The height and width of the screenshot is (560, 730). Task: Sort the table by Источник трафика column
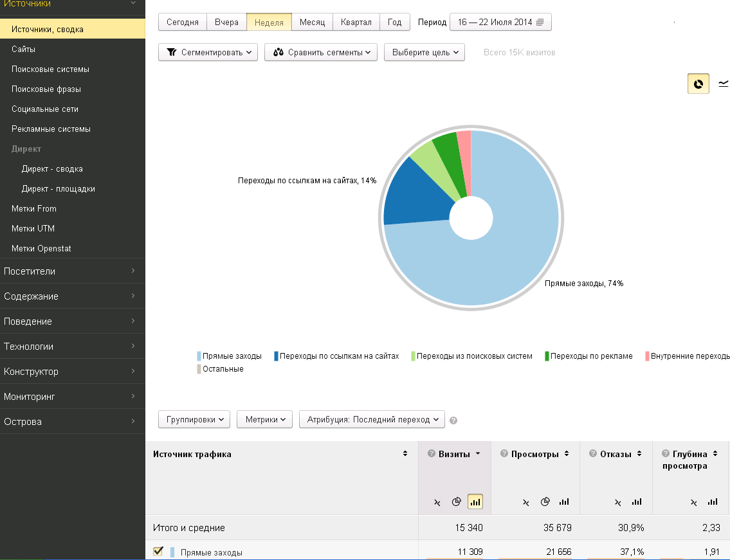pyautogui.click(x=405, y=454)
